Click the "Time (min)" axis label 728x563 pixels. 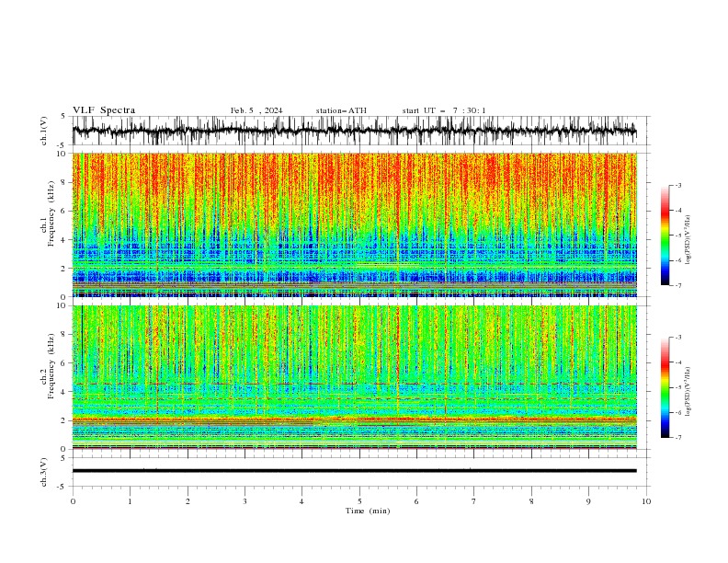pyautogui.click(x=368, y=511)
